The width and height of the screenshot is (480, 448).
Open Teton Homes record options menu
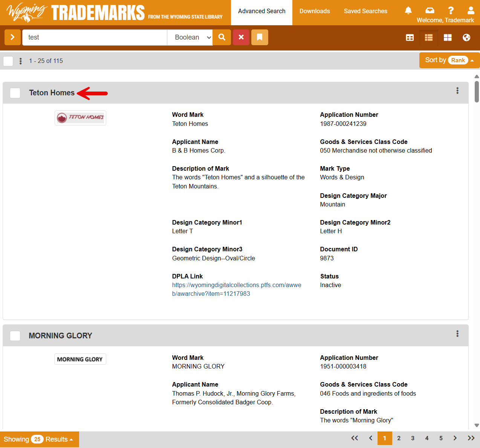click(457, 91)
